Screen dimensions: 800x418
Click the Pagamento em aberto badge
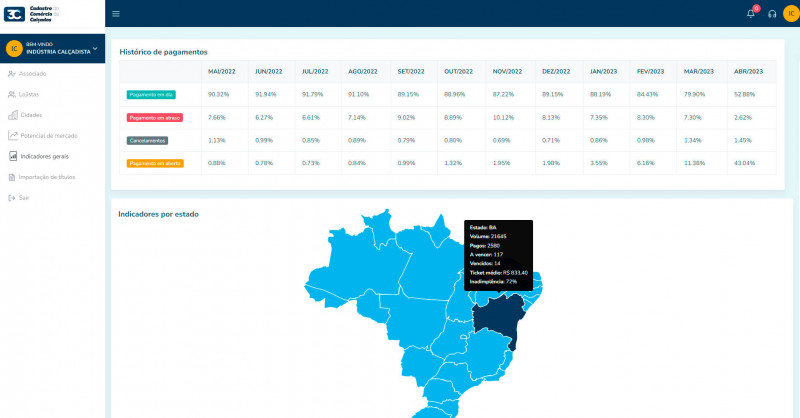click(x=154, y=163)
